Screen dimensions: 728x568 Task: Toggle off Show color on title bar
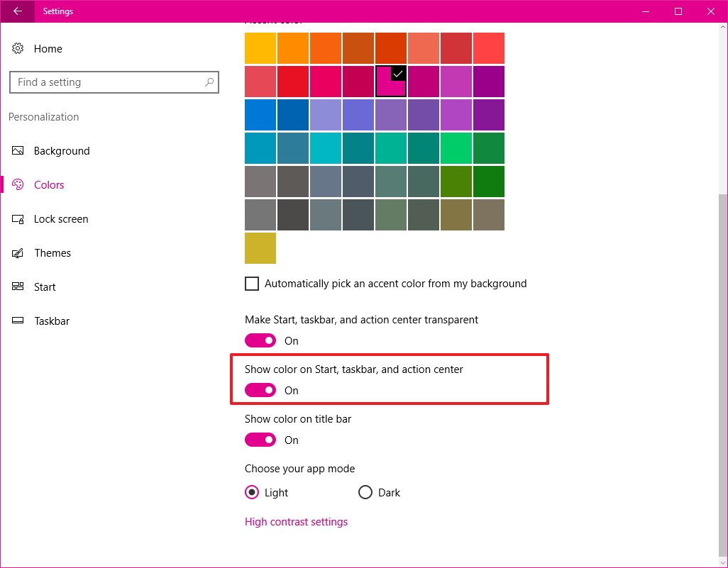[x=260, y=440]
